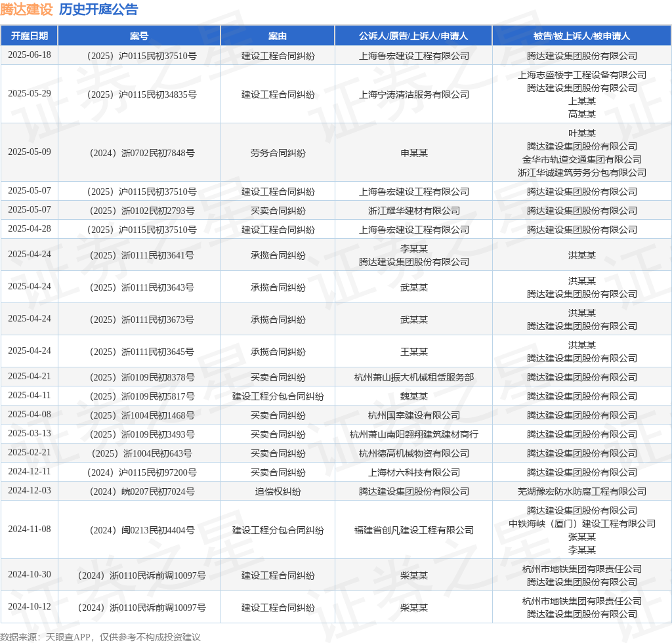Click the 被告/被上诉人/被申请人 column header
Screen dimensions: 672x643
(582, 36)
